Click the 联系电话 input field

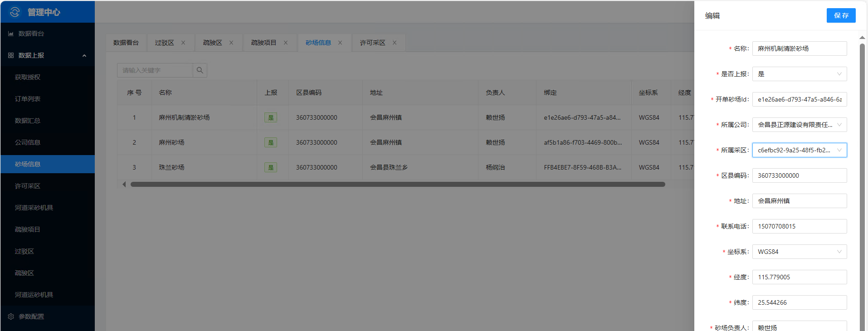pyautogui.click(x=799, y=226)
